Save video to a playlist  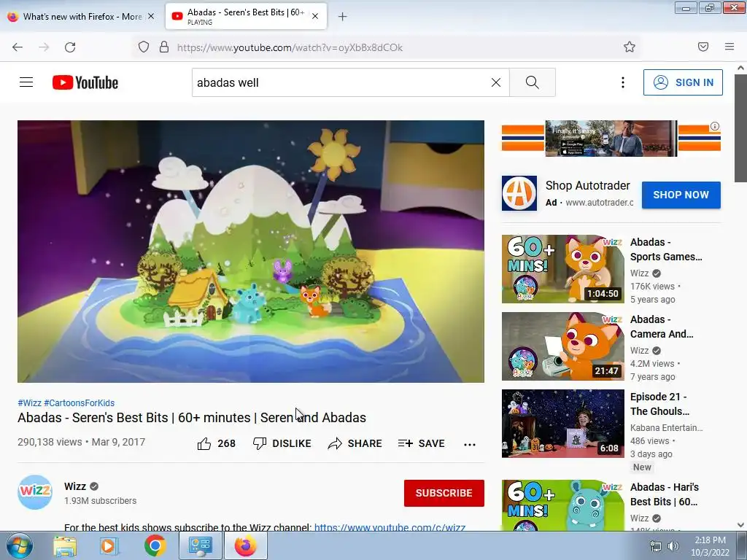coord(422,443)
